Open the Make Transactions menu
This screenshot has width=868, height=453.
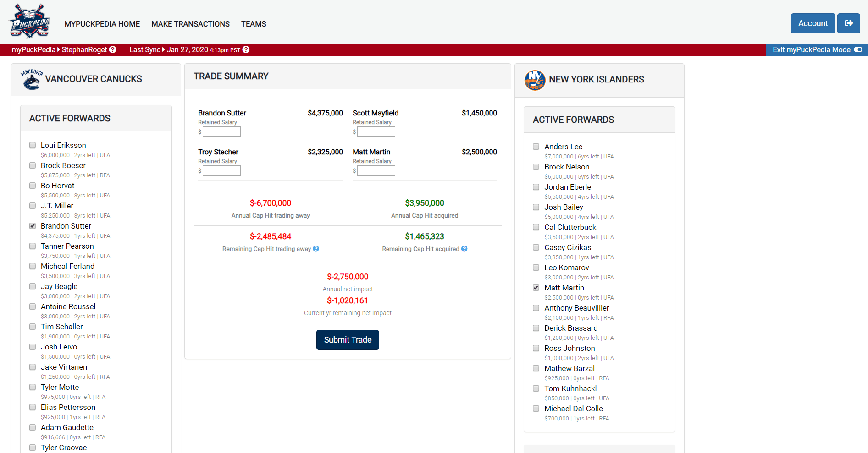point(190,24)
